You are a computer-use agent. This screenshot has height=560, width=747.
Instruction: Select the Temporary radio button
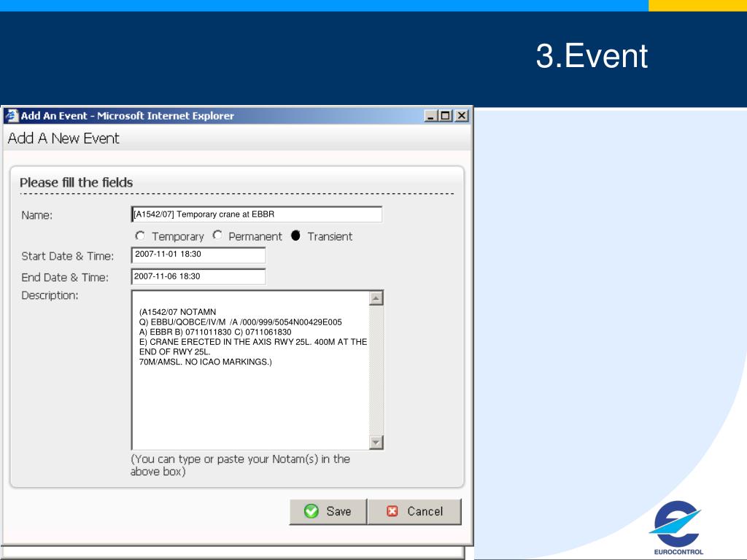(139, 236)
